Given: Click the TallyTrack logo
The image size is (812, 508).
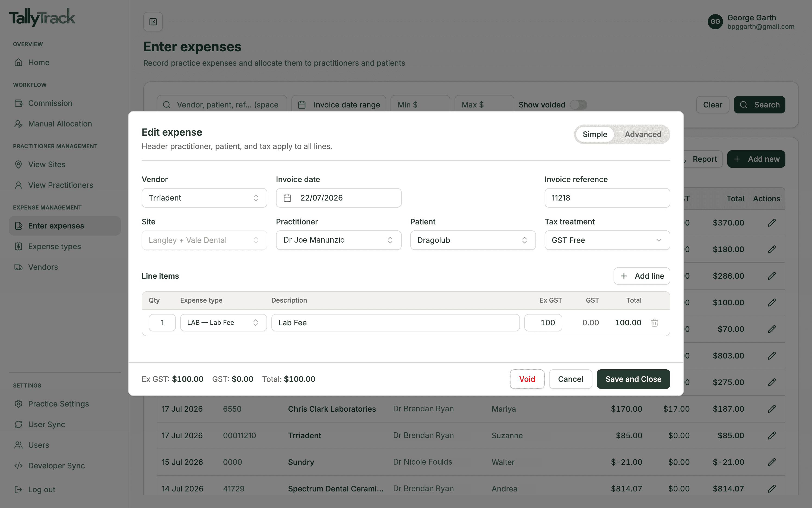Looking at the screenshot, I should coord(42,17).
